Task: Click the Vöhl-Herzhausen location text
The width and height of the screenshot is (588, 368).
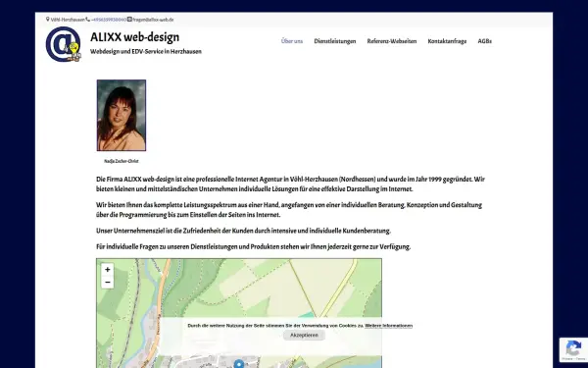Action: click(x=68, y=20)
